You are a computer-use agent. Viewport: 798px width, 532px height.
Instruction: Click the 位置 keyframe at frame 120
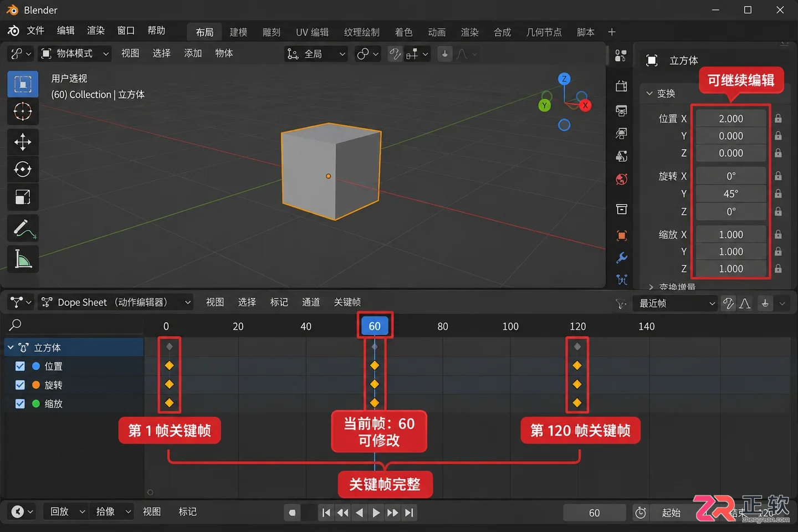pyautogui.click(x=577, y=365)
